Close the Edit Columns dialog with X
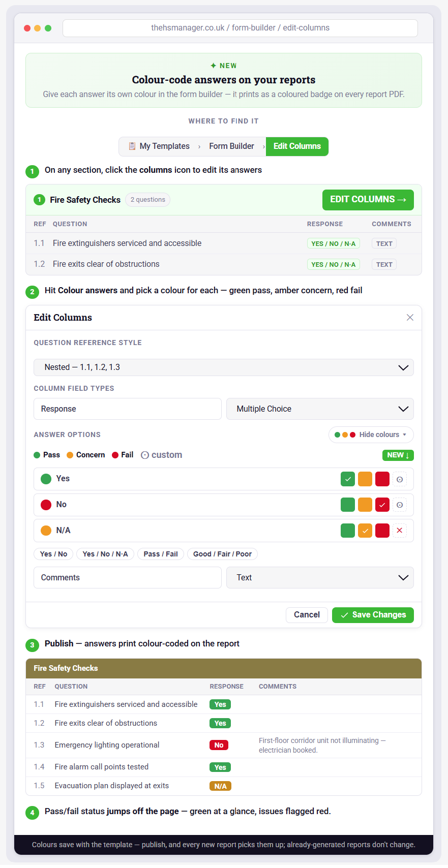 (x=410, y=318)
